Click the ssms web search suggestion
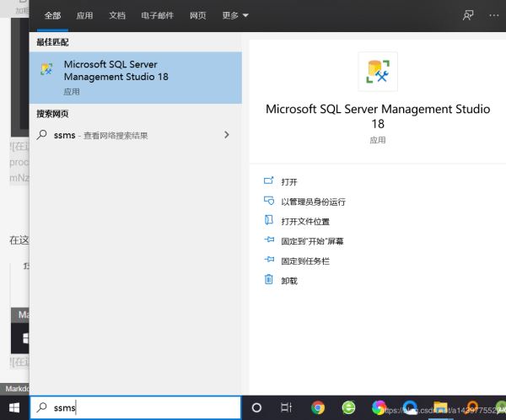Screen dimensions: 506x420 coord(136,135)
